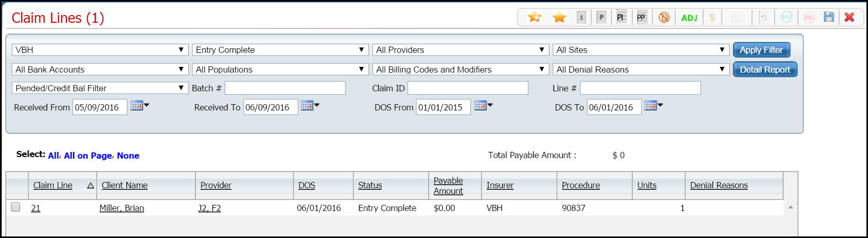
Task: Click the Batch # input field
Action: (285, 88)
